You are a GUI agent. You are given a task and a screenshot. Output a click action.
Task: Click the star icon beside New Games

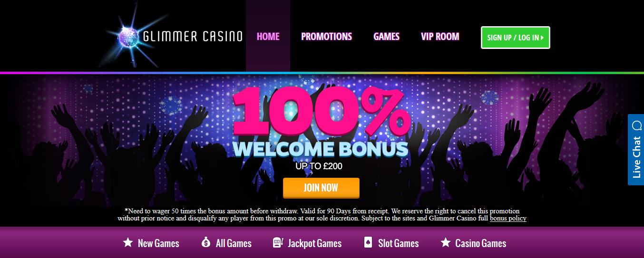pos(127,243)
